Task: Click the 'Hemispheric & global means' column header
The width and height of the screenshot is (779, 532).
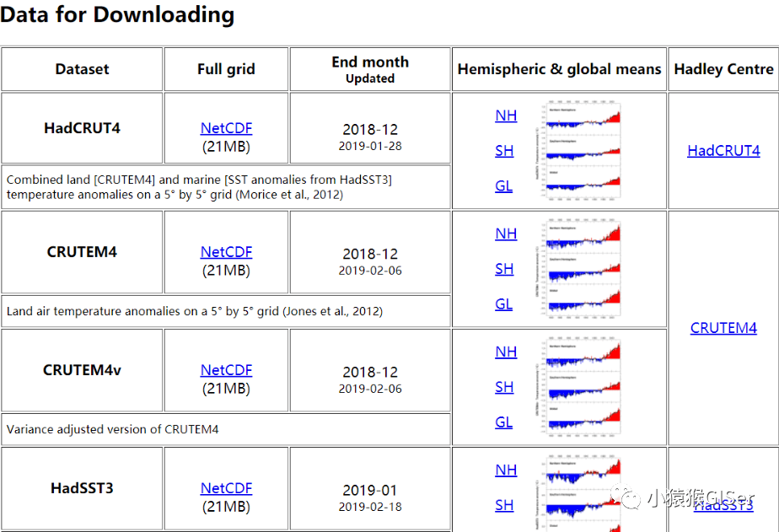Action: coord(560,69)
